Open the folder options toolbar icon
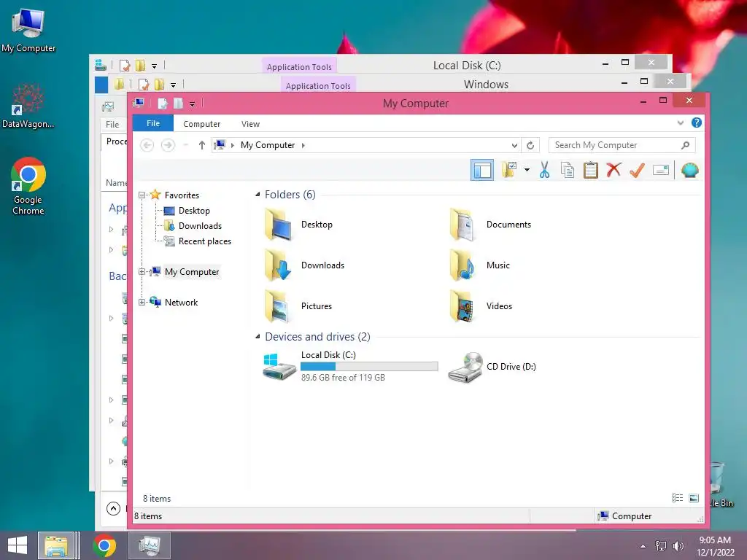747x560 pixels. [x=509, y=170]
